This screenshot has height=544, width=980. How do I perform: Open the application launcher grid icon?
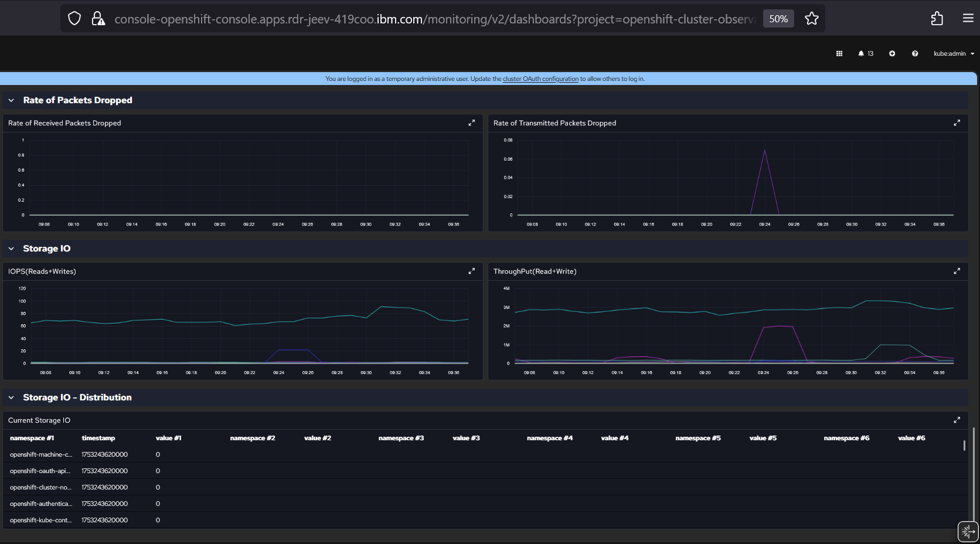(839, 53)
